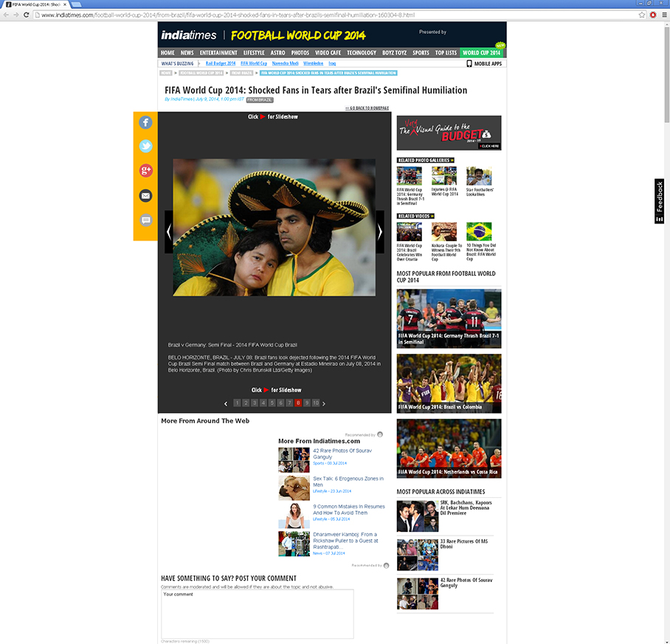Reload the page
The height and width of the screenshot is (644, 670).
pos(26,15)
